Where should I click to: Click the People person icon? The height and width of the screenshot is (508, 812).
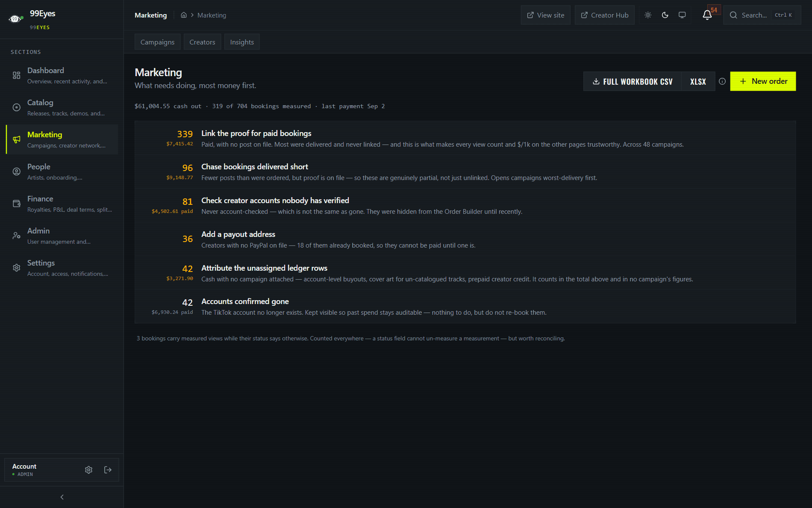[17, 171]
